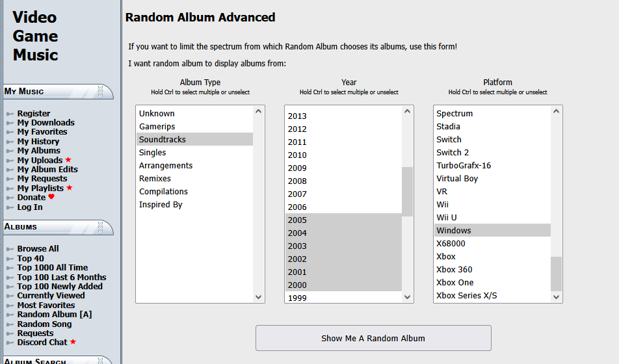Select Remixes album type option

click(155, 178)
